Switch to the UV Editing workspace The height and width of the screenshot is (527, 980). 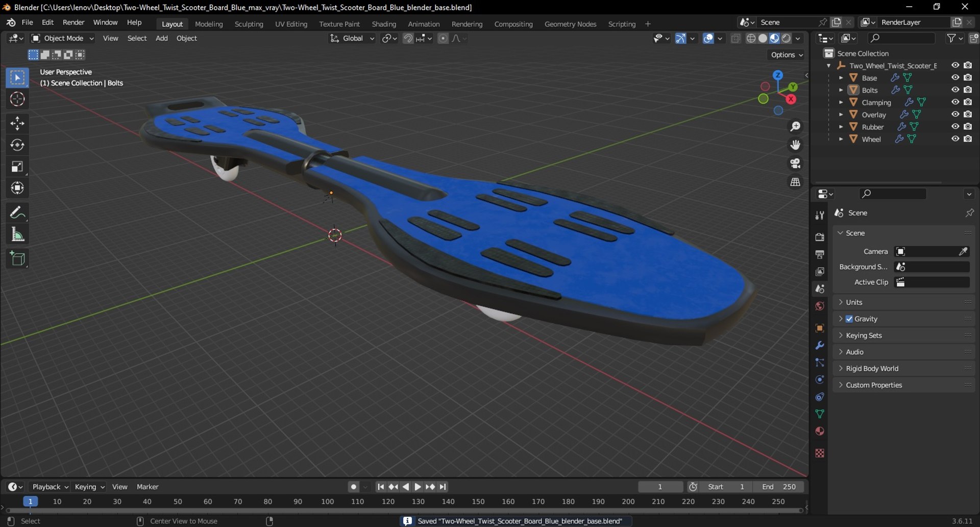pos(291,24)
